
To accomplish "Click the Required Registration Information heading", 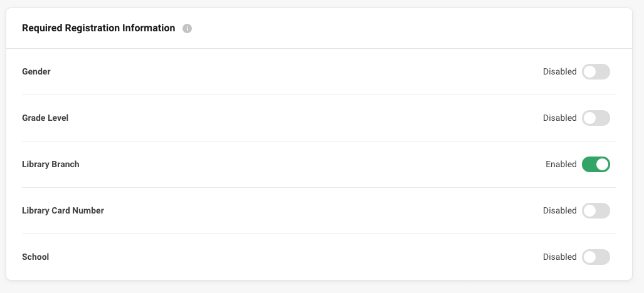I will tap(98, 28).
